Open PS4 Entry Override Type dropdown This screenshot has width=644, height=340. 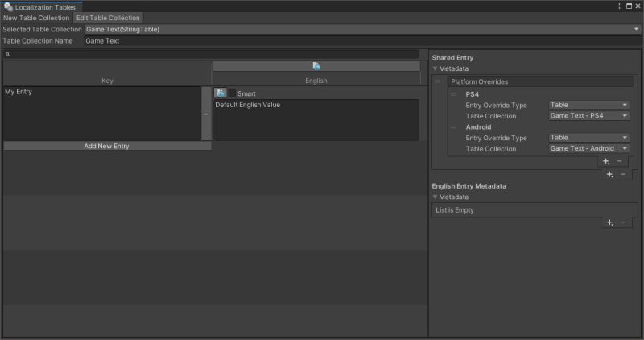click(589, 105)
